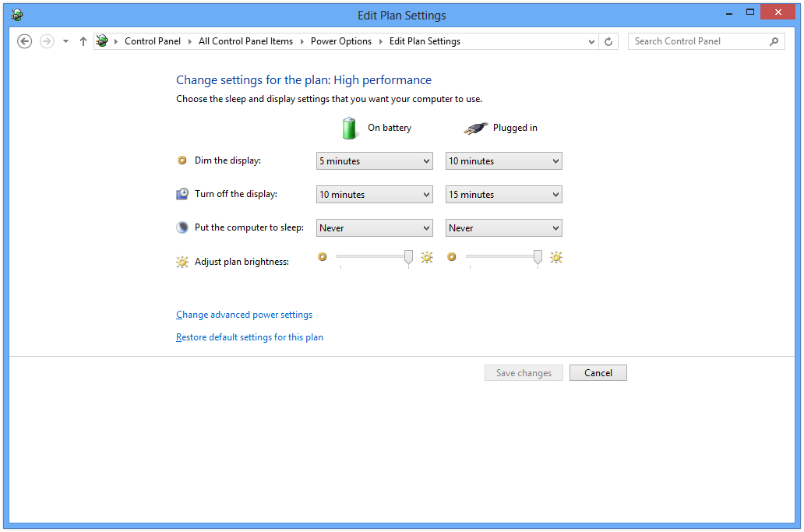The height and width of the screenshot is (532, 804).
Task: Expand arrow after Control Panel breadcrumb
Action: point(190,41)
